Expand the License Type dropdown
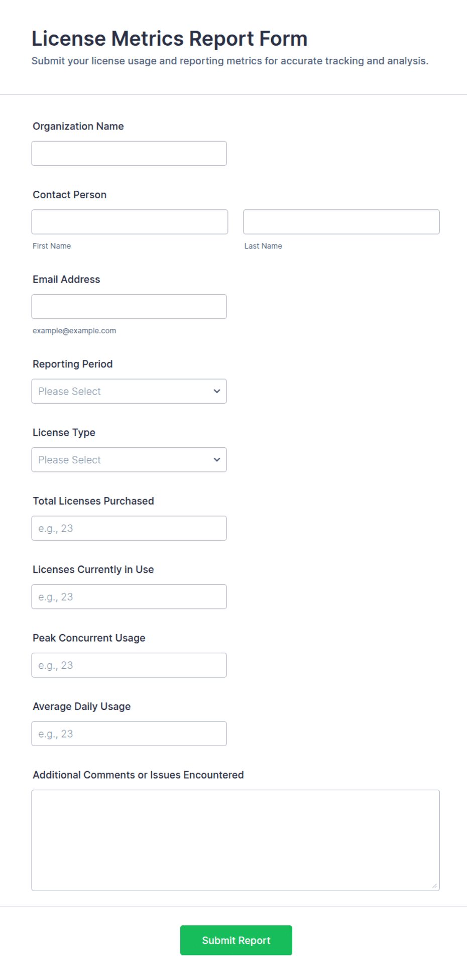 (129, 460)
